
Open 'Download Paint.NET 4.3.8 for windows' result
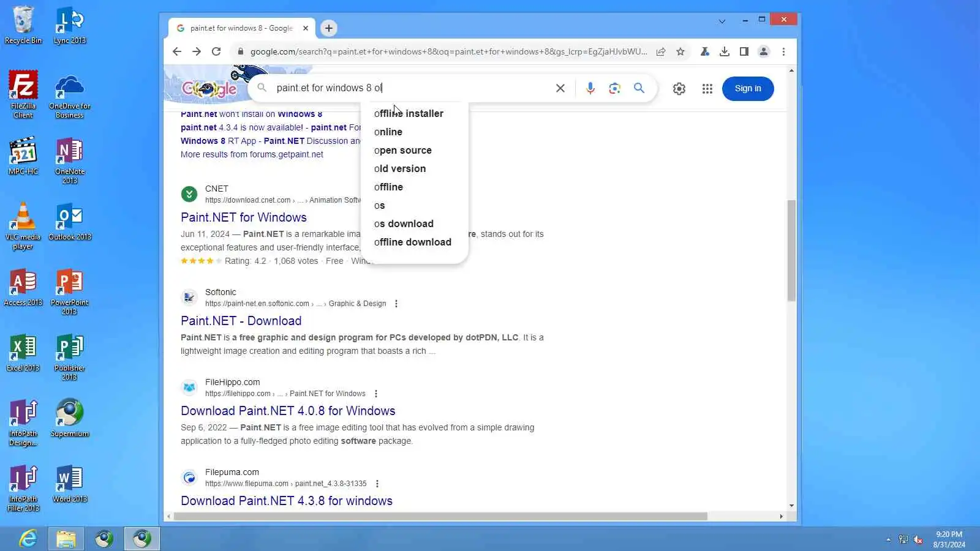click(287, 501)
